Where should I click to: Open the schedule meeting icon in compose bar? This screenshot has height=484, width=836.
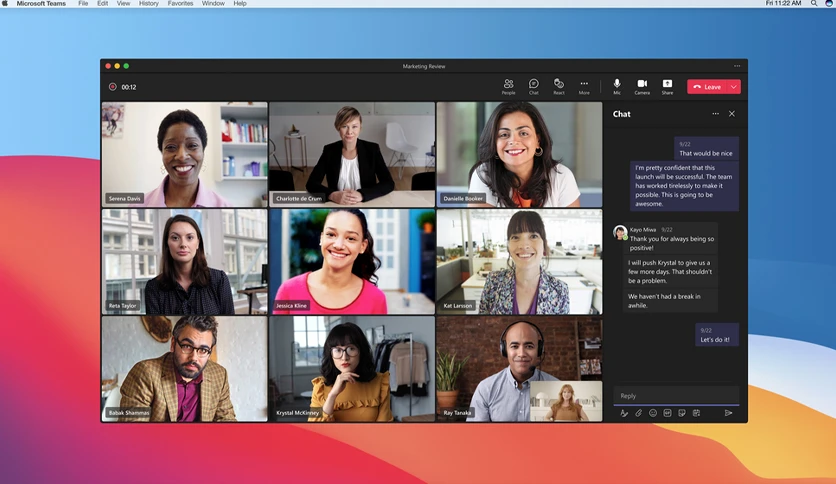click(x=696, y=413)
